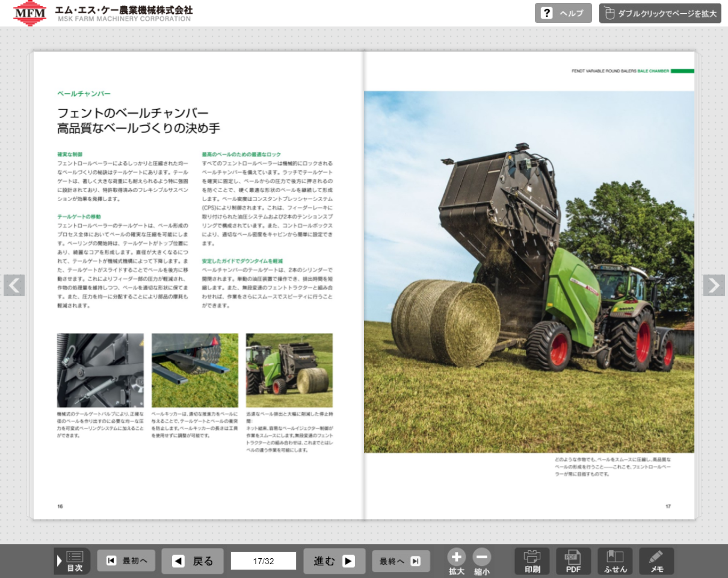Click page number 16 on left page

coord(60,506)
